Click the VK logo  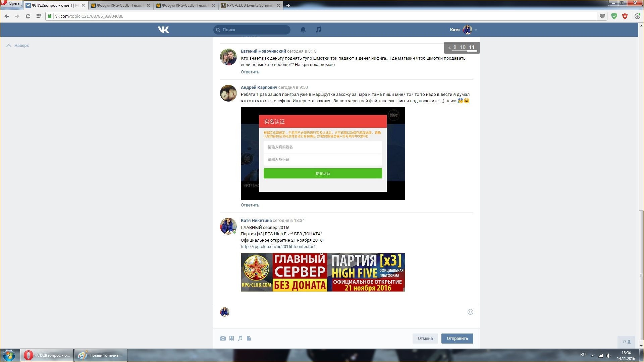pyautogui.click(x=163, y=30)
